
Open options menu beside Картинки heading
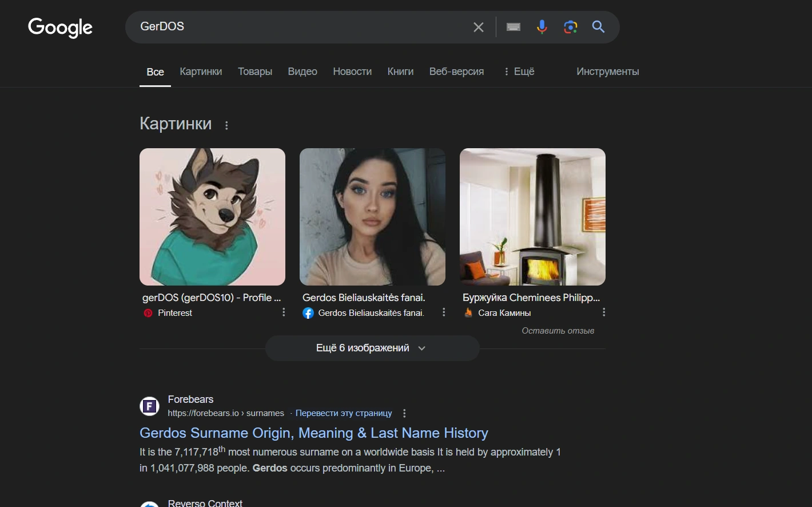coord(226,125)
